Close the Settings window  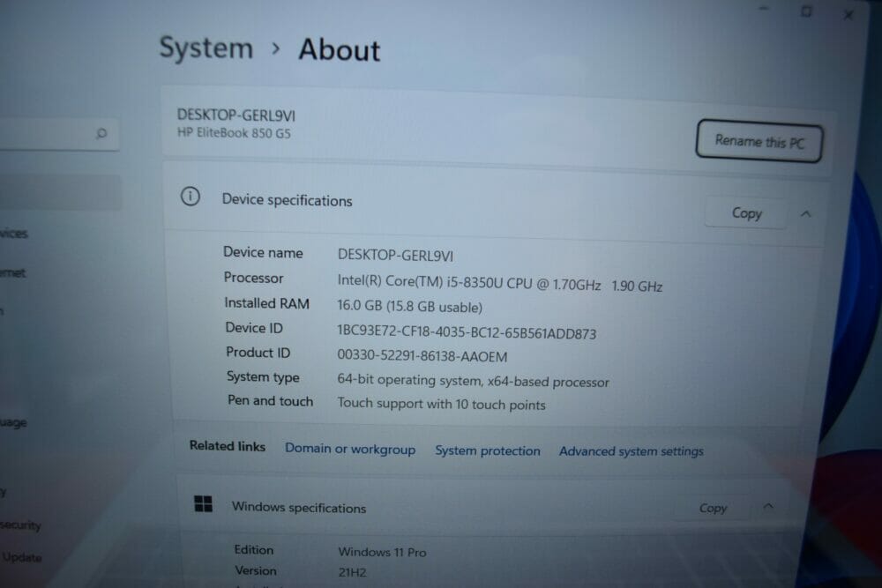(x=848, y=15)
